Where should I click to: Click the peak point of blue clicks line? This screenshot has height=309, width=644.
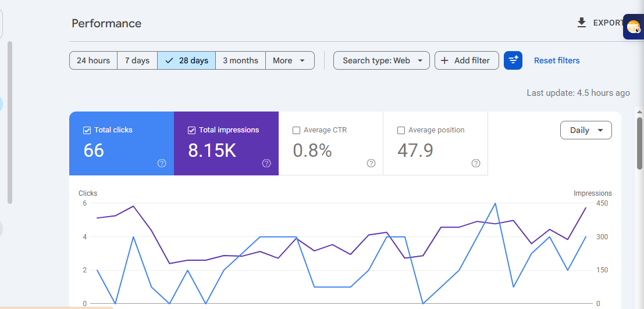point(495,203)
